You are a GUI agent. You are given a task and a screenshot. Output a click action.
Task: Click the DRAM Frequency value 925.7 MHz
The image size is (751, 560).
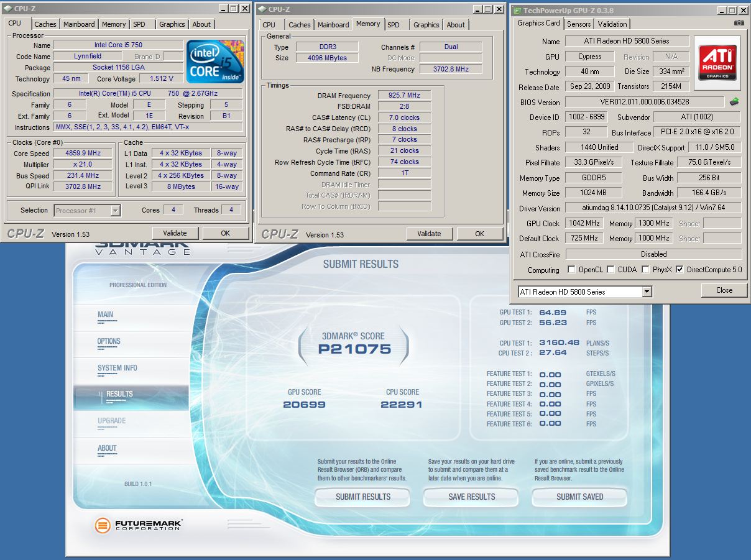[x=403, y=96]
